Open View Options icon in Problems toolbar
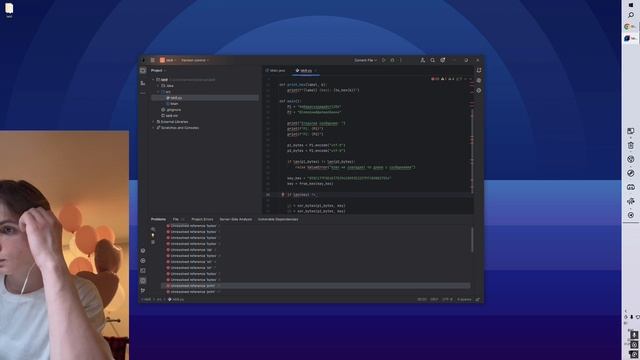Screen dimensions: 640x360 pos(153,229)
